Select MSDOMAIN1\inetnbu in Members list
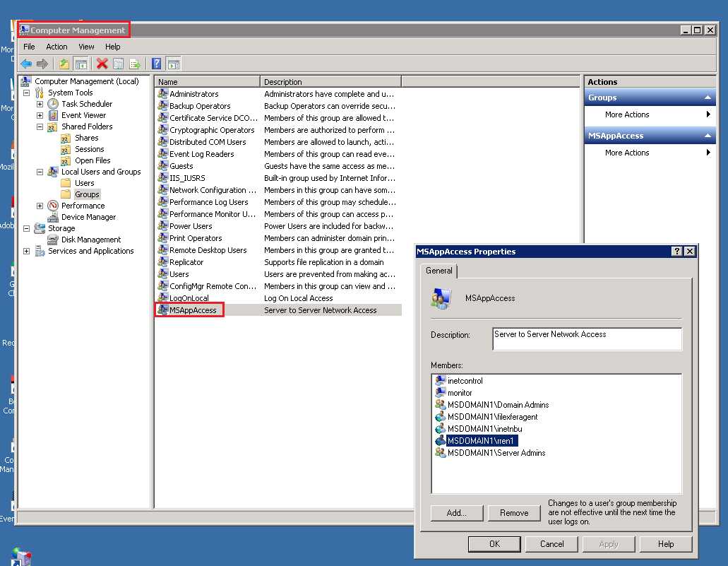The width and height of the screenshot is (728, 566). 484,429
